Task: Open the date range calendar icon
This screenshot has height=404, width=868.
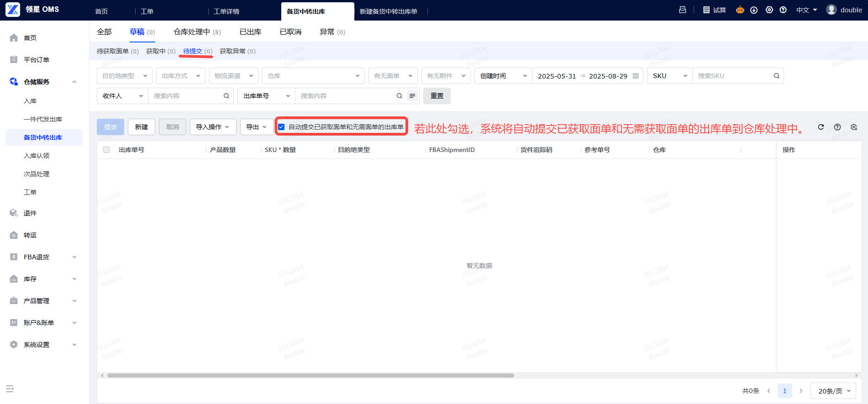Action: click(636, 76)
